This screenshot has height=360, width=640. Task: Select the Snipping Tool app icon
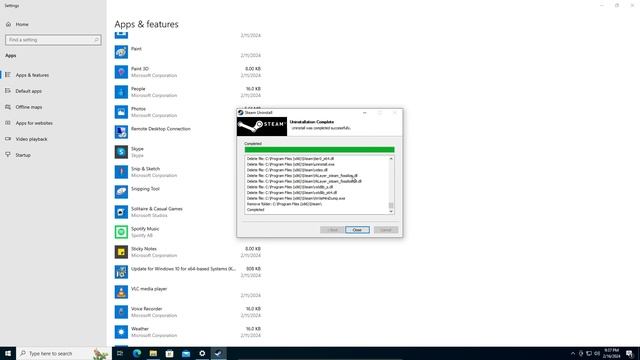click(x=121, y=192)
